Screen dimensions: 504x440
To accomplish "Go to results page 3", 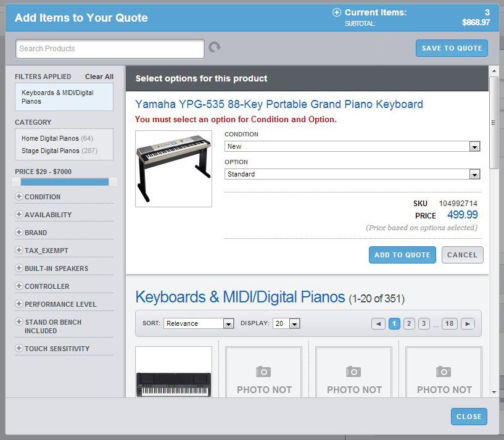I will [424, 323].
